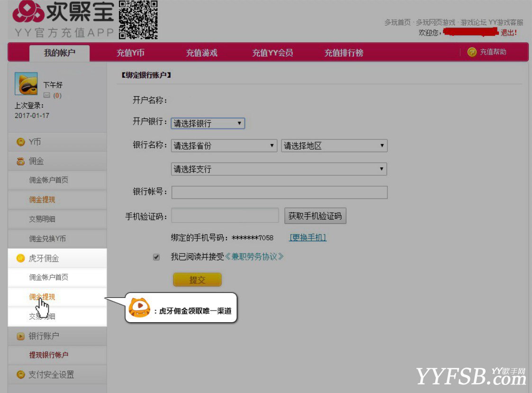Open the 支付安全设置 sidebar section
Image resolution: width=532 pixels, height=393 pixels.
click(x=57, y=375)
